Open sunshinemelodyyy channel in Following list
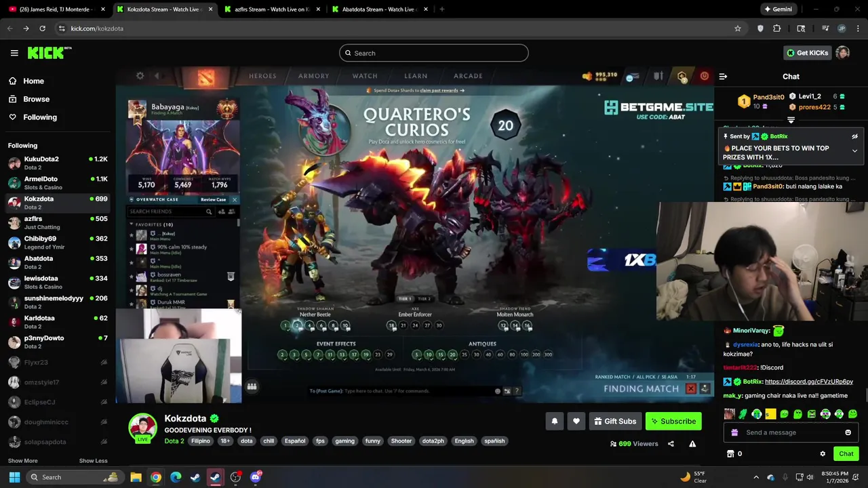 point(58,302)
